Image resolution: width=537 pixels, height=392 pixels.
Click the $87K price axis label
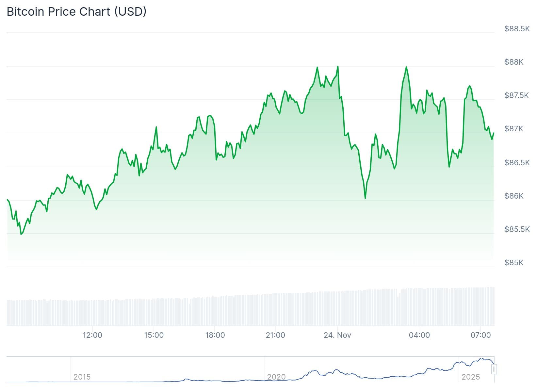tap(514, 129)
